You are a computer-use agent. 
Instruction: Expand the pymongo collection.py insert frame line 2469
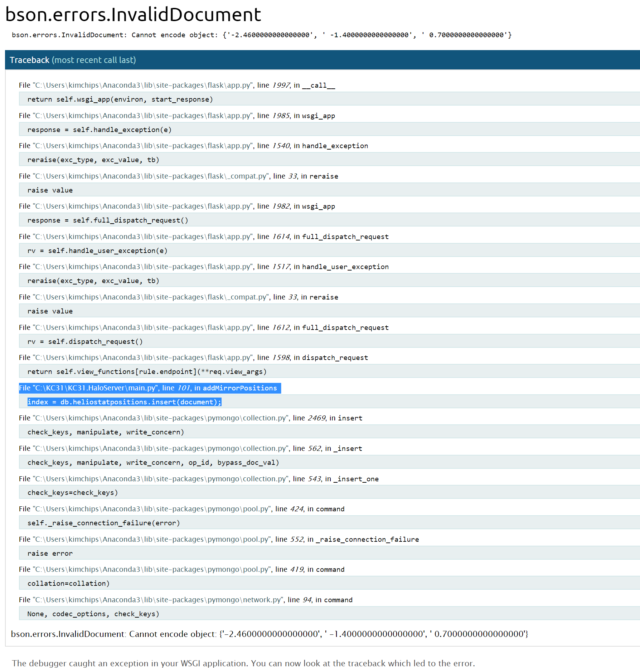coord(190,418)
